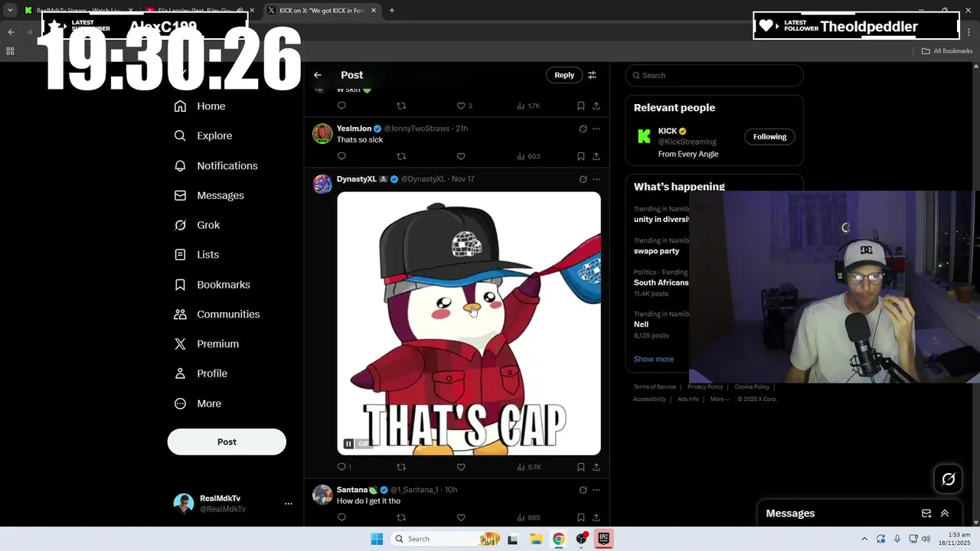This screenshot has width=980, height=551.
Task: View analytics on YesImJon's post showing 603
Action: pyautogui.click(x=529, y=156)
